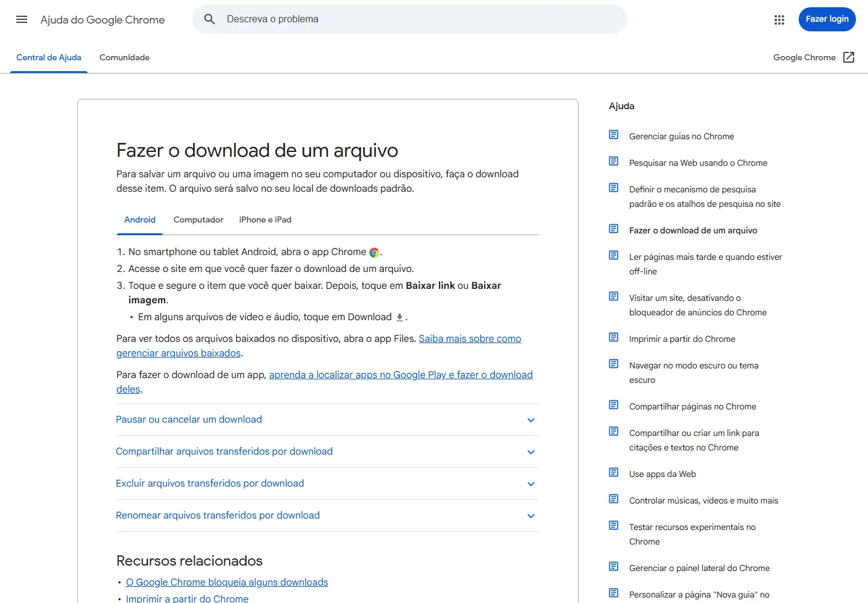Open sidebar Imprimir a partir do Chrome article

click(682, 339)
